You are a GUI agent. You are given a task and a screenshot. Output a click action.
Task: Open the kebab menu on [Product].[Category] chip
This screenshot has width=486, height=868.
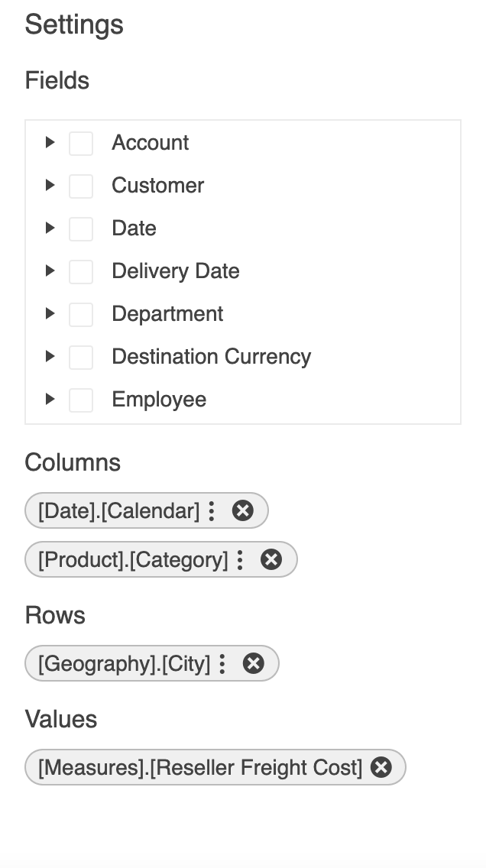[x=240, y=559]
